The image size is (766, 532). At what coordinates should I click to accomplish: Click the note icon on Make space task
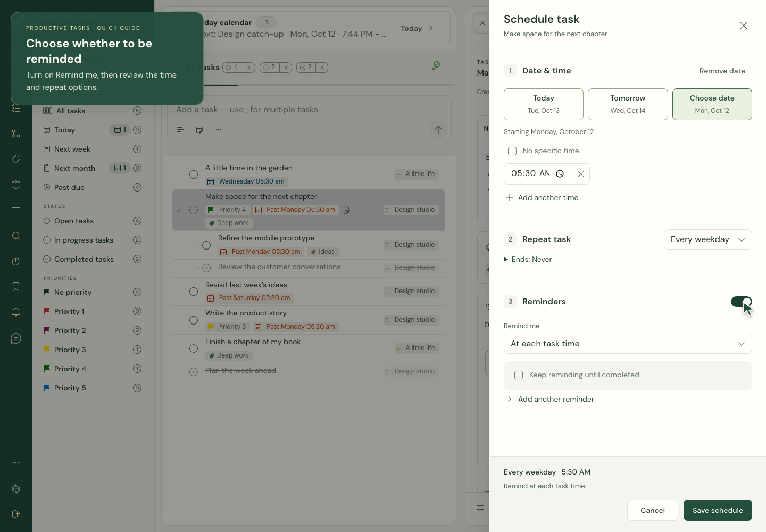coord(347,210)
